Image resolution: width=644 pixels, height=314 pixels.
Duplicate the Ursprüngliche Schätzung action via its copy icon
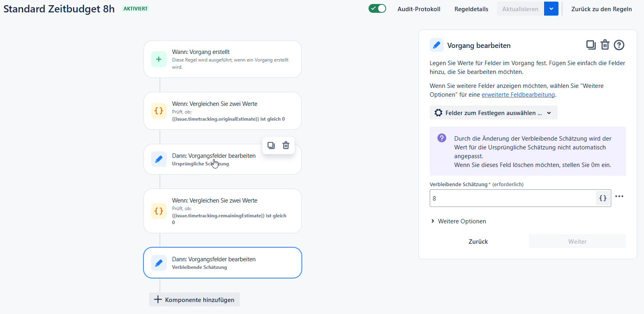[271, 145]
